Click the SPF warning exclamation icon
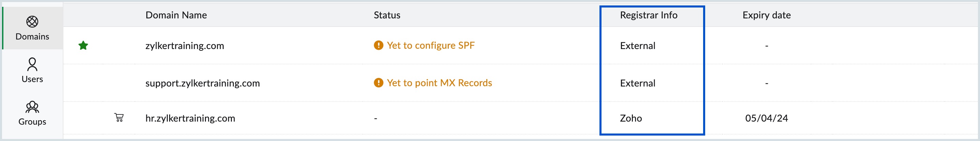This screenshot has height=141, width=980. 378,46
